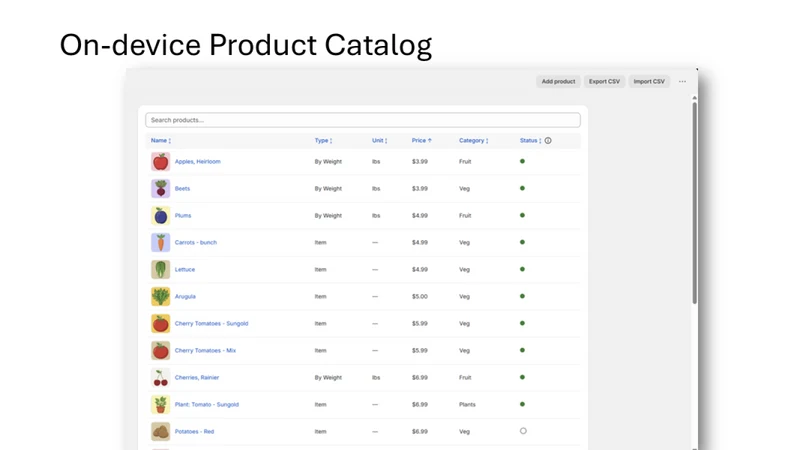Toggle status dot for Plums

(x=522, y=215)
